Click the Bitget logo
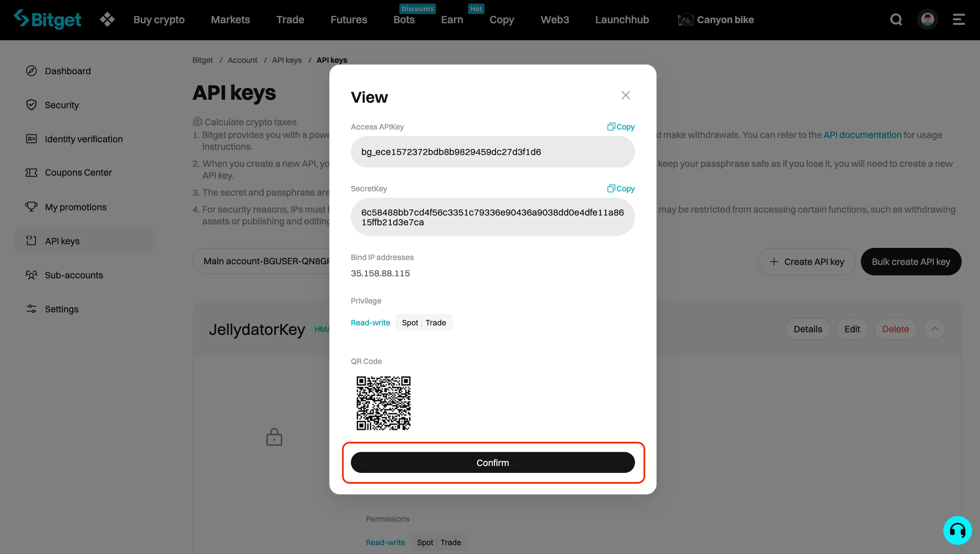This screenshot has width=980, height=554. 47,19
